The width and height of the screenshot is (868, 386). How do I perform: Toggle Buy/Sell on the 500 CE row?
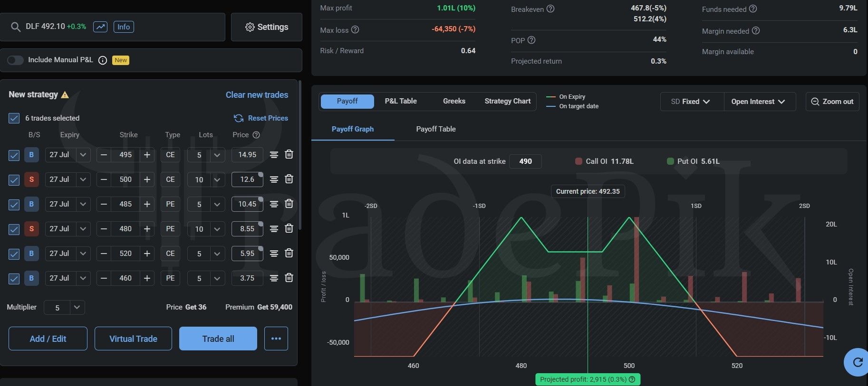coord(31,179)
